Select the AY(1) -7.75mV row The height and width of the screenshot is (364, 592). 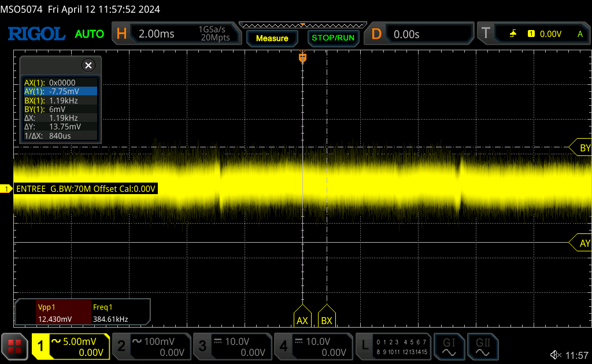pos(60,91)
